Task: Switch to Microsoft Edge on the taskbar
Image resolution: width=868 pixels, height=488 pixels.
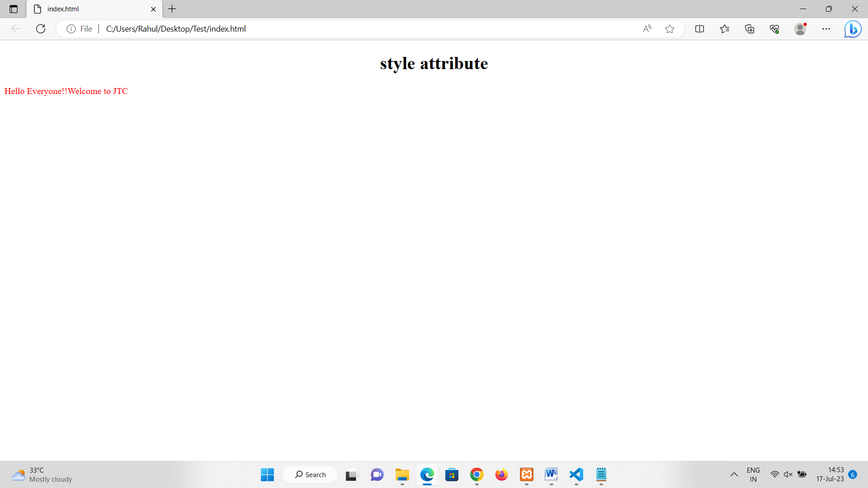Action: point(427,474)
